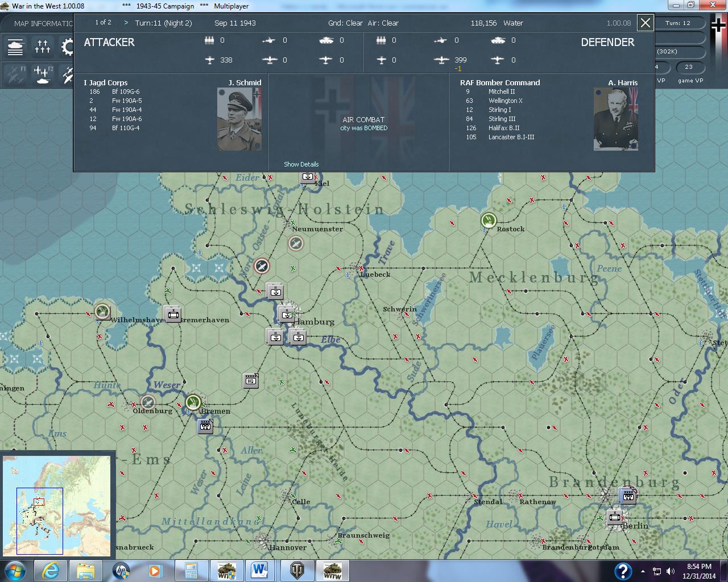This screenshot has height=582, width=728.
Task: Click the airbase circle marker near Neumuenster
Action: pyautogui.click(x=296, y=243)
